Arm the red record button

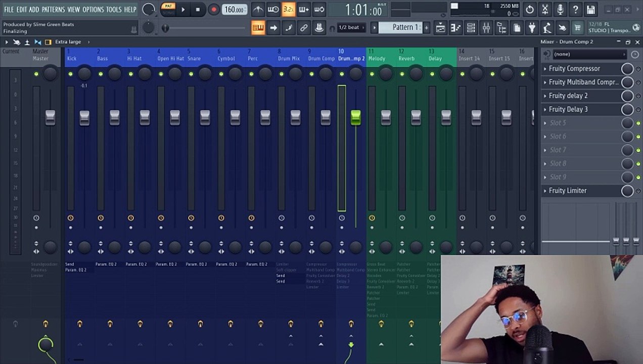pyautogui.click(x=214, y=9)
